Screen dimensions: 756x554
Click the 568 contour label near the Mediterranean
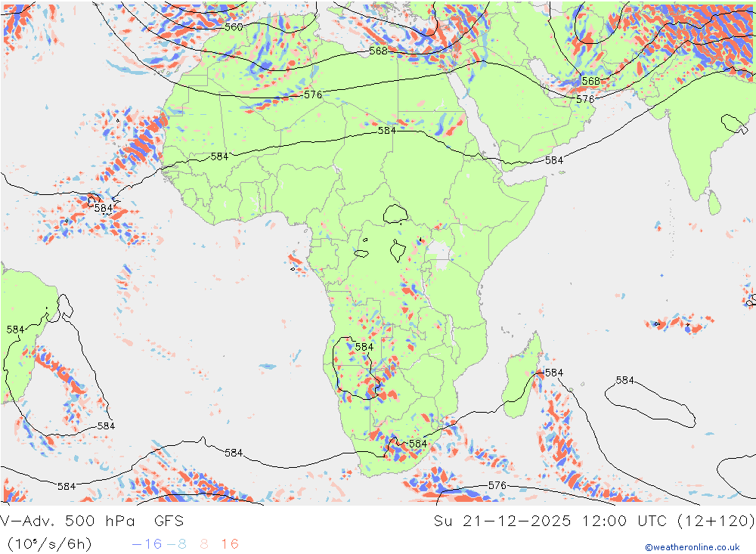tap(378, 51)
